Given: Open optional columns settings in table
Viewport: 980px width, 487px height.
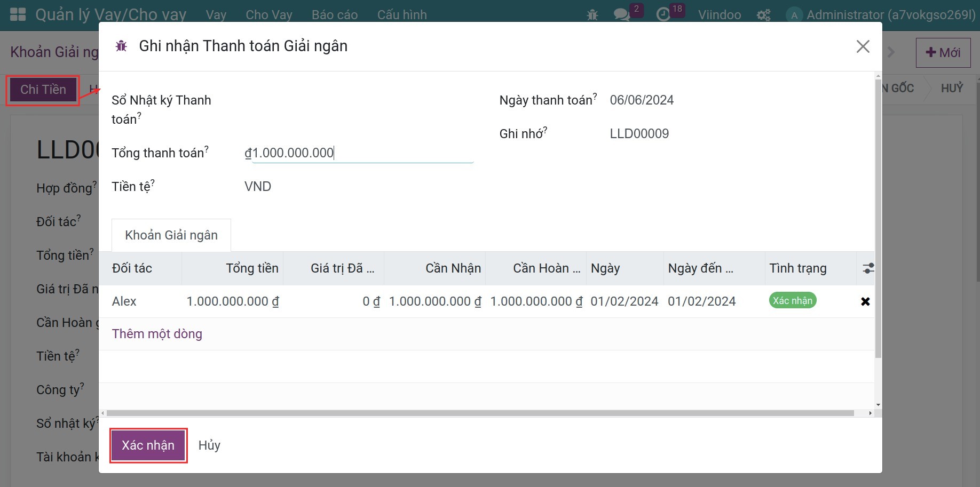Looking at the screenshot, I should (x=868, y=268).
